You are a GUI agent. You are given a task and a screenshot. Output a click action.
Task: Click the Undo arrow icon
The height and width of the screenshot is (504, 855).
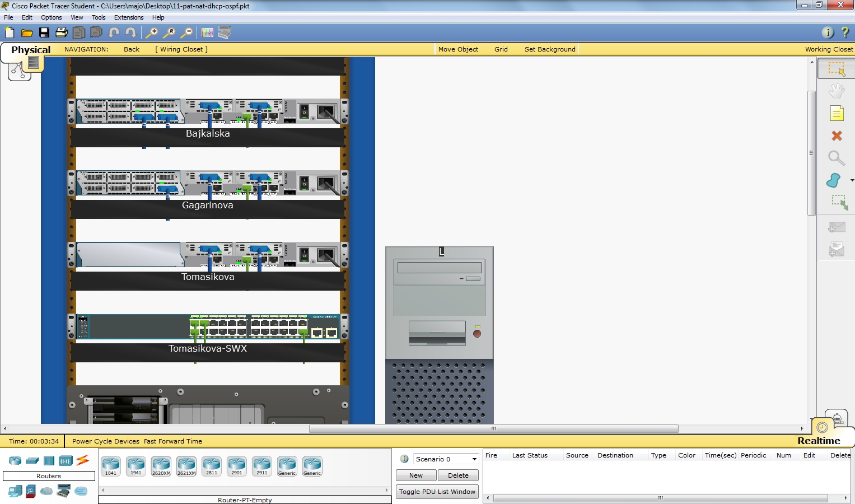[114, 32]
